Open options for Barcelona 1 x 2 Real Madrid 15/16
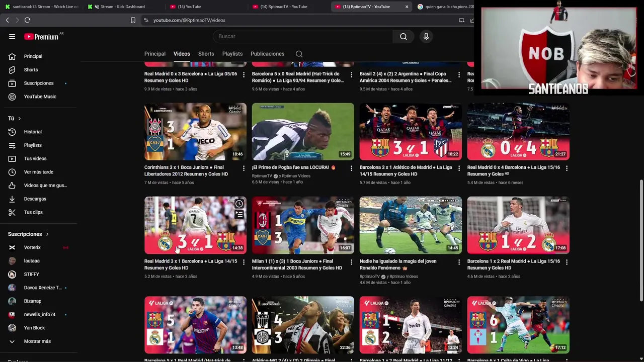 (x=567, y=262)
